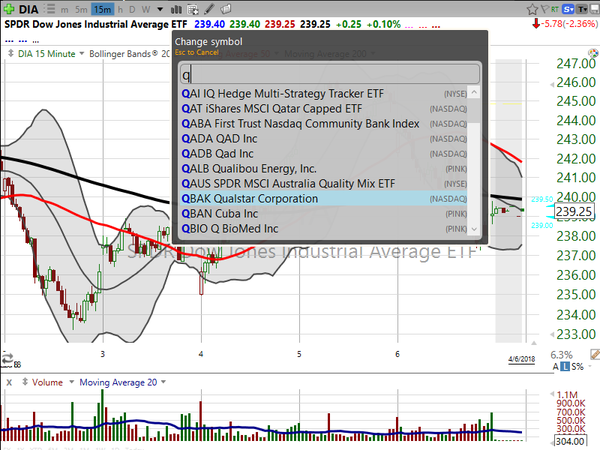Open Moving Average 20 dropdown

coord(164,382)
